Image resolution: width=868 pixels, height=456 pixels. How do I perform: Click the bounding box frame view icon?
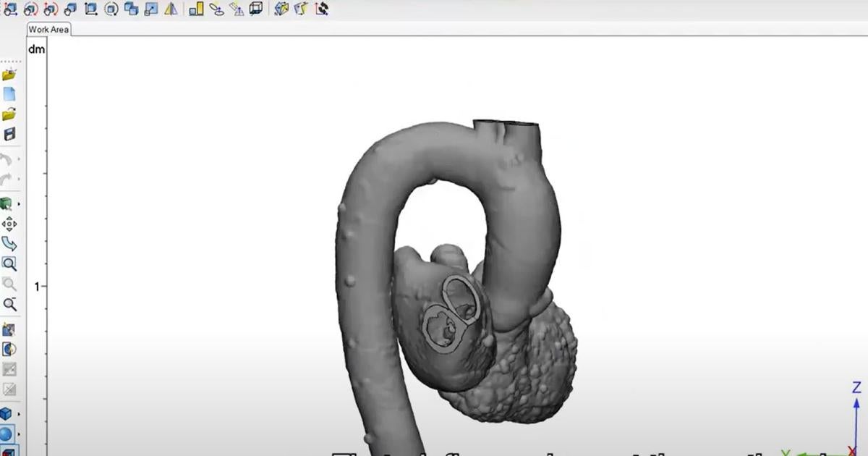pos(90,9)
